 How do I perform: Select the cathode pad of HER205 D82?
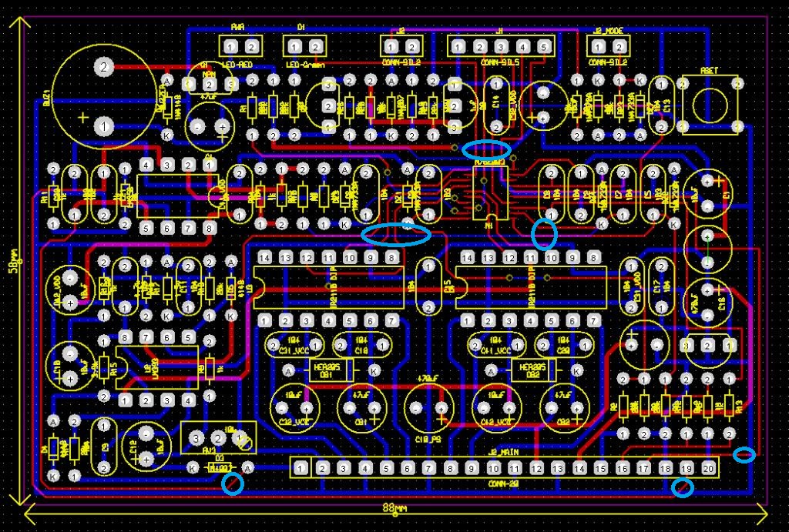[576, 371]
